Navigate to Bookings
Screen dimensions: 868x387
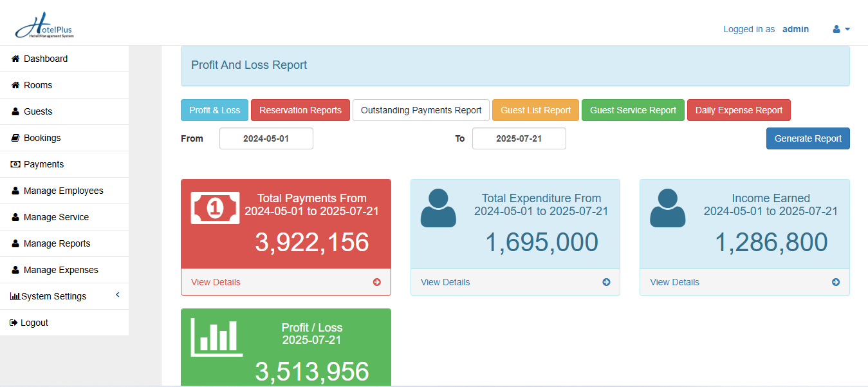64,138
